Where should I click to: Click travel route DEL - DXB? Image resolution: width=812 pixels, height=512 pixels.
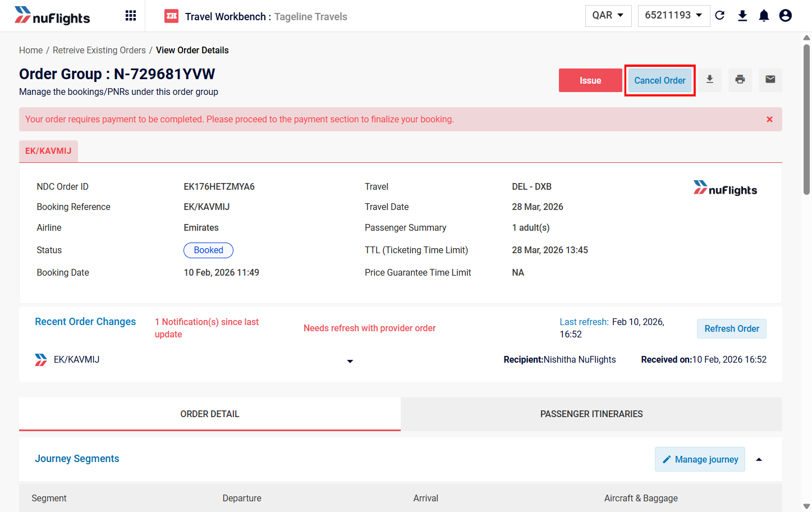coord(531,186)
